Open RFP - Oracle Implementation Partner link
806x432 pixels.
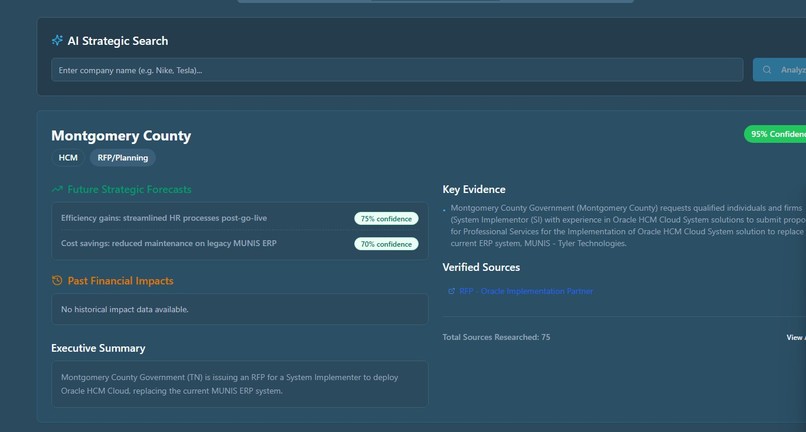point(526,291)
